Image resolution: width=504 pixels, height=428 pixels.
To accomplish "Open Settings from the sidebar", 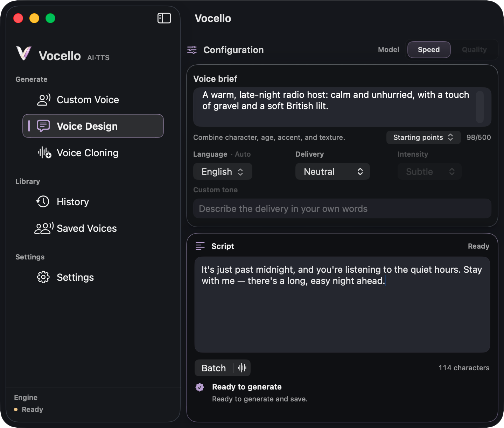I will 93,277.
